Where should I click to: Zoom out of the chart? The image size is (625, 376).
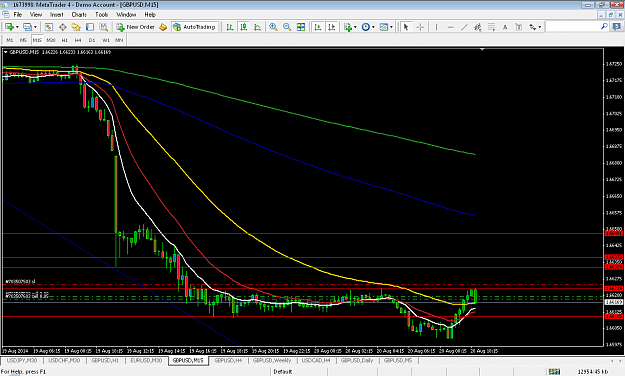[287, 27]
